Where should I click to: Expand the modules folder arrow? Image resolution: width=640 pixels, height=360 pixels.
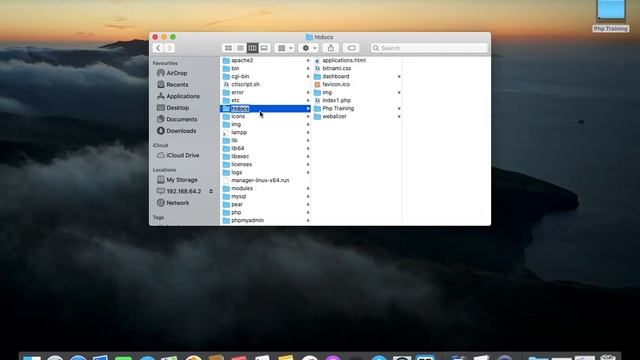click(308, 189)
